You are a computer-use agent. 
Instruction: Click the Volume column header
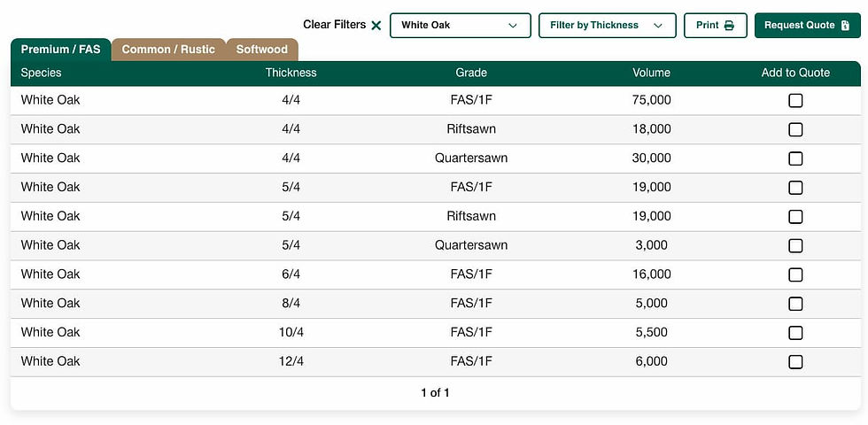click(x=652, y=73)
